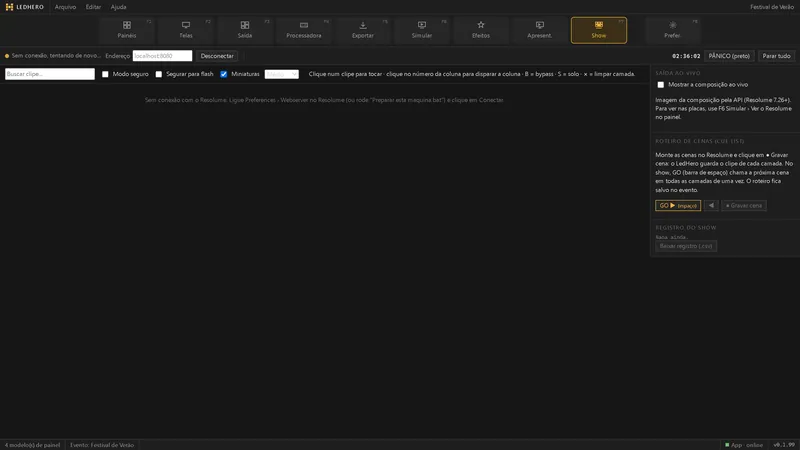This screenshot has width=800, height=450.
Task: Open the Telas tab
Action: 186,30
